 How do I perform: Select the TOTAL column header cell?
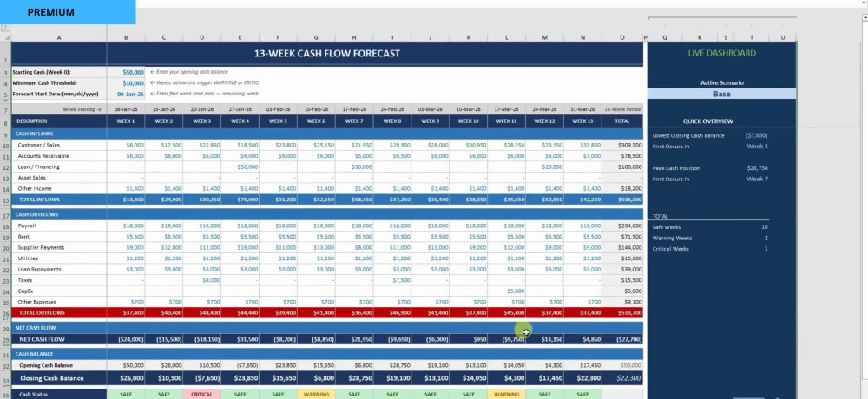point(622,121)
